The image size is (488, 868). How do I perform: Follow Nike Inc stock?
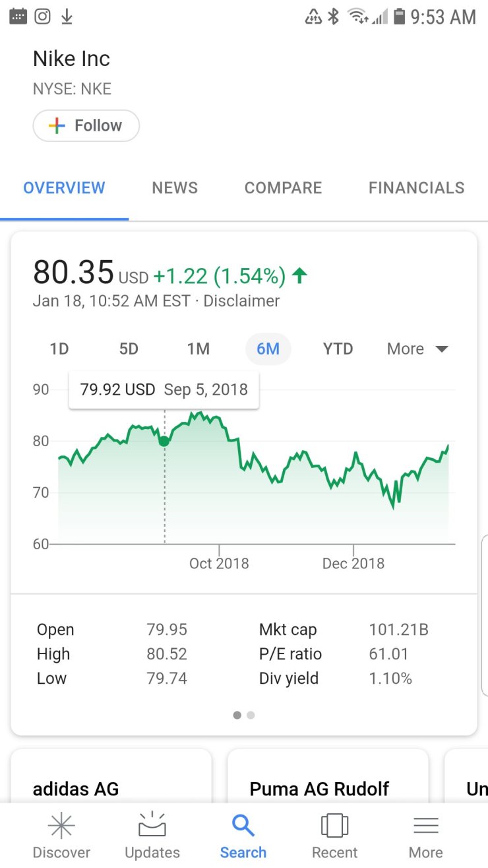(86, 125)
